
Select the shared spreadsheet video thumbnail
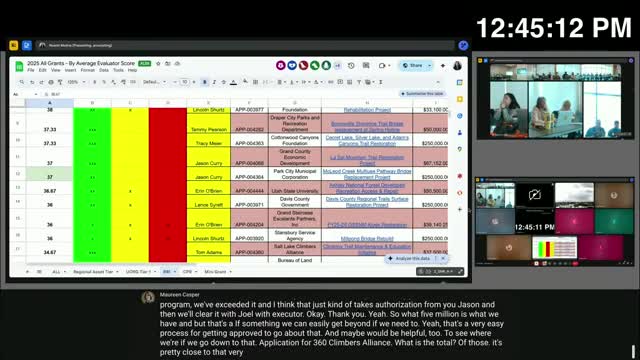[554, 247]
